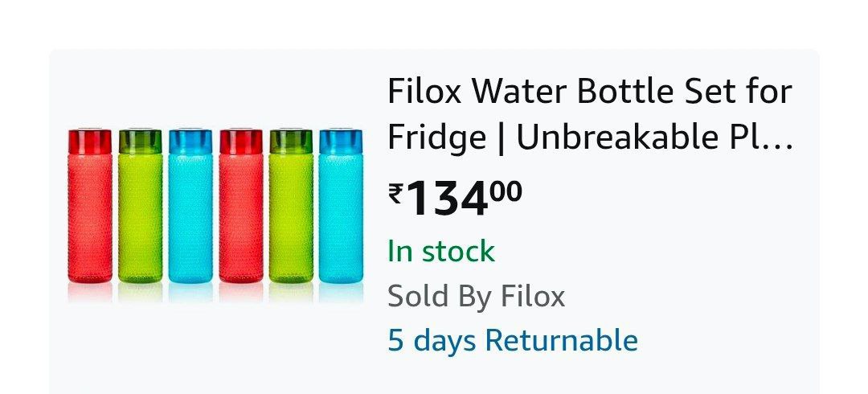Click the rupee symbol before the price
The height and width of the screenshot is (394, 868).
coord(395,194)
